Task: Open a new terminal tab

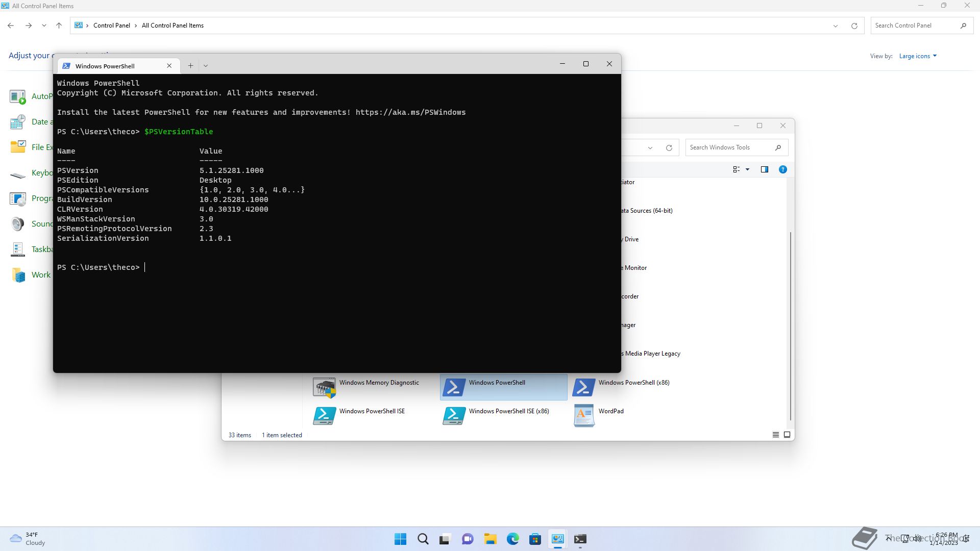Action: point(190,66)
